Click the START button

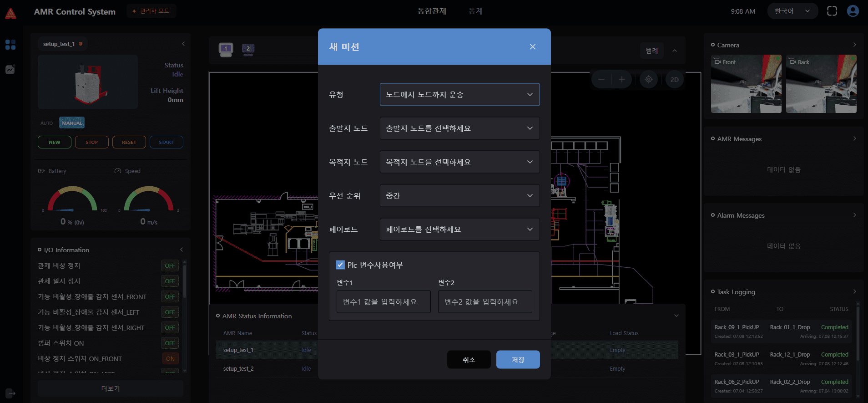point(166,142)
